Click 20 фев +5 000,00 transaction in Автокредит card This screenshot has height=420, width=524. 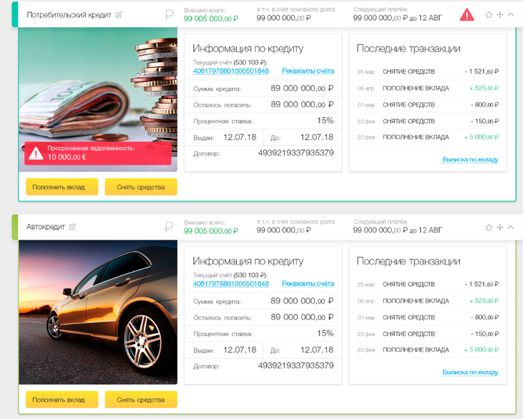click(428, 349)
